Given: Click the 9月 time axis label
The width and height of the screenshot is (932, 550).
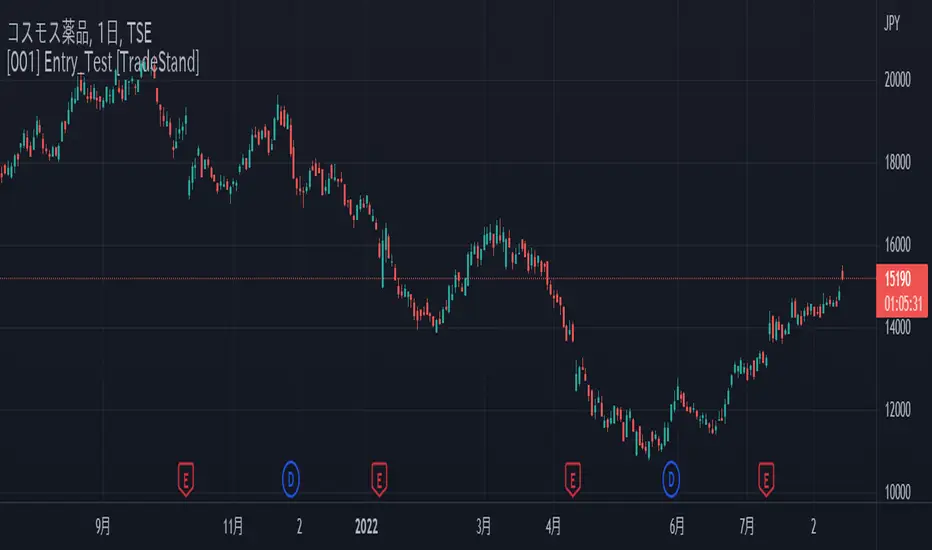Looking at the screenshot, I should point(103,526).
